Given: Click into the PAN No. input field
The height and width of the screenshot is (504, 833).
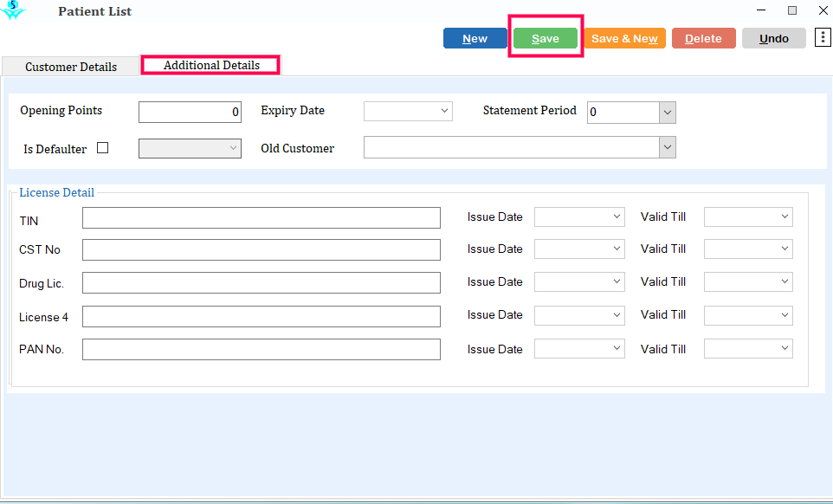Looking at the screenshot, I should point(262,350).
